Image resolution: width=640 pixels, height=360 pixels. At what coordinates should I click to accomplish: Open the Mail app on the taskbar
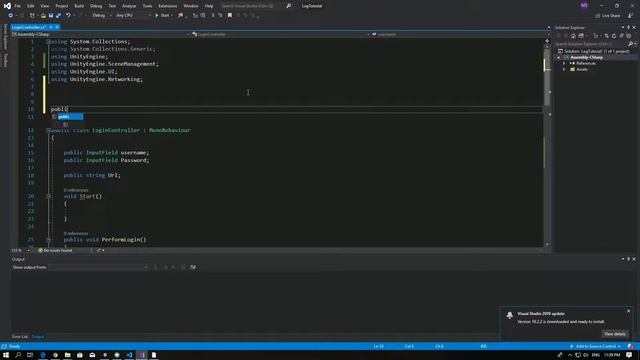tap(92, 355)
